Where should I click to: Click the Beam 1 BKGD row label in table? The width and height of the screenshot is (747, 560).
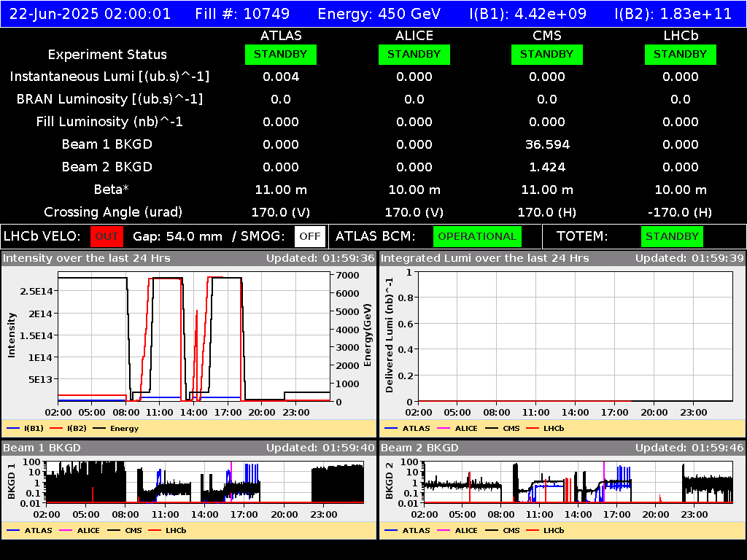pos(107,144)
